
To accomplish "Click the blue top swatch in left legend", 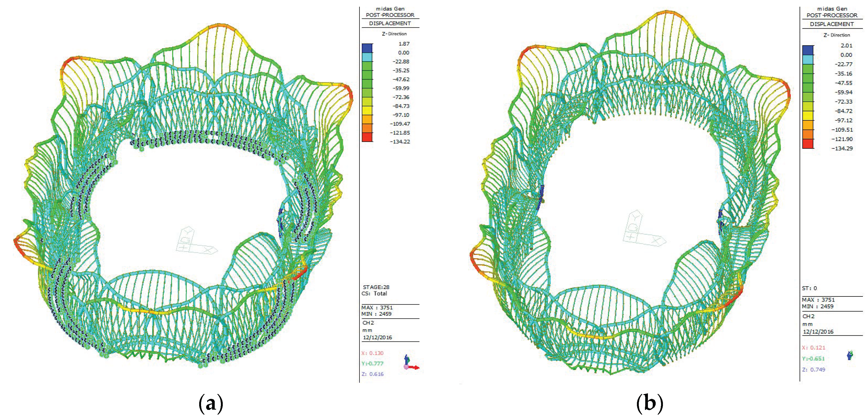I will [x=367, y=48].
